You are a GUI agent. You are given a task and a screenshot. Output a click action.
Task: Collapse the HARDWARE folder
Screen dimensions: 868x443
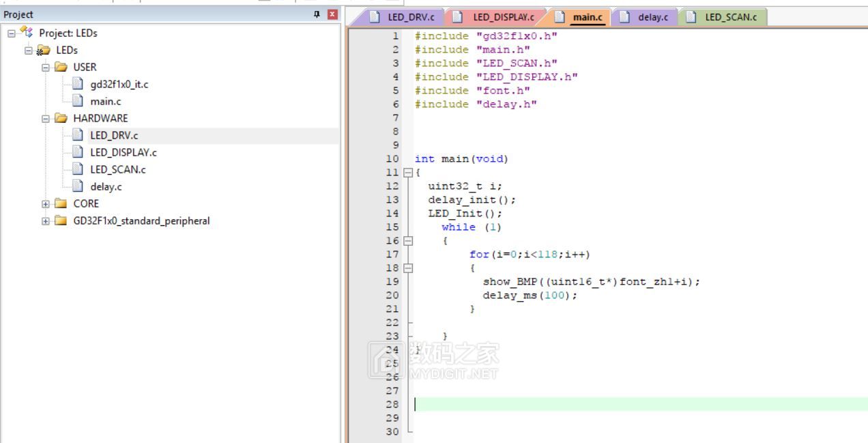click(46, 118)
